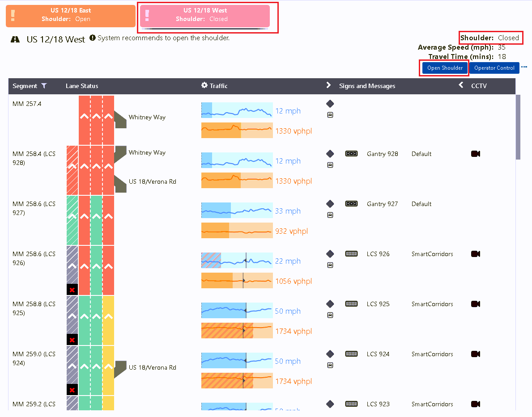
Task: Open CCTV camera for LCS 926
Action: [x=475, y=254]
